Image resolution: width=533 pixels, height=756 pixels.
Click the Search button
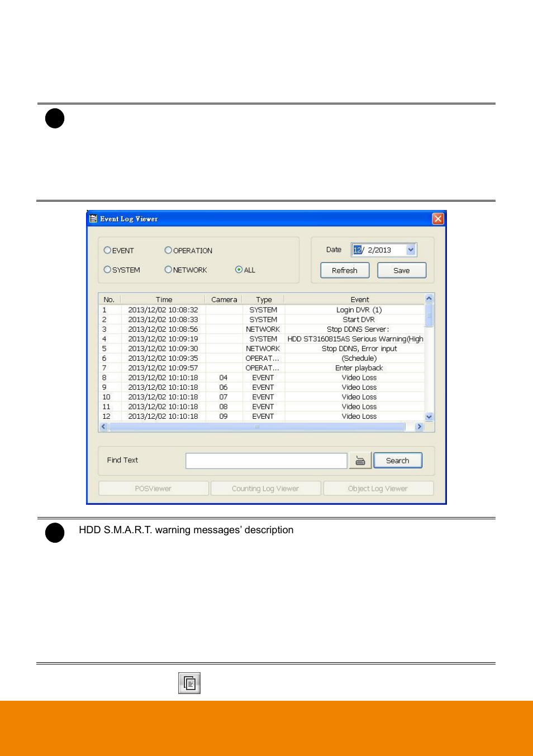398,461
